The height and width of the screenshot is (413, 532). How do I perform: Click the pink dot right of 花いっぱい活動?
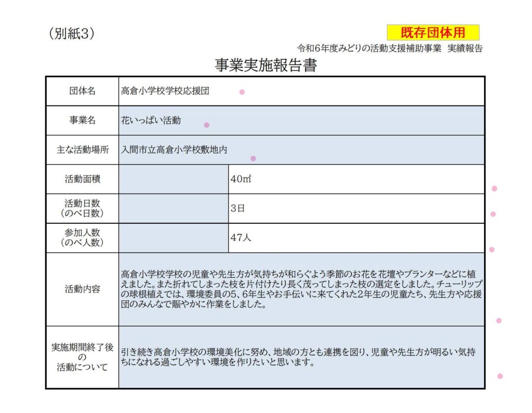pyautogui.click(x=206, y=125)
